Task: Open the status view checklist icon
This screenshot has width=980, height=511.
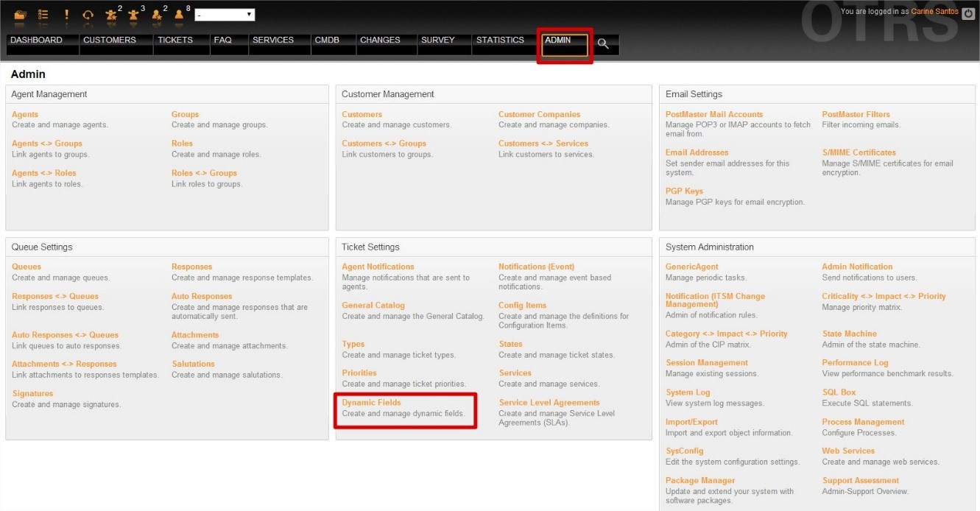Action: tap(43, 15)
